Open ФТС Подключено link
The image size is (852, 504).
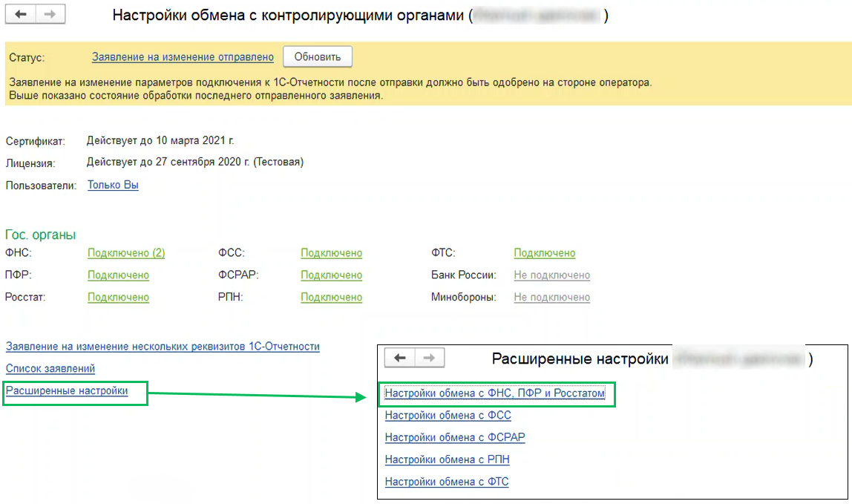click(545, 253)
